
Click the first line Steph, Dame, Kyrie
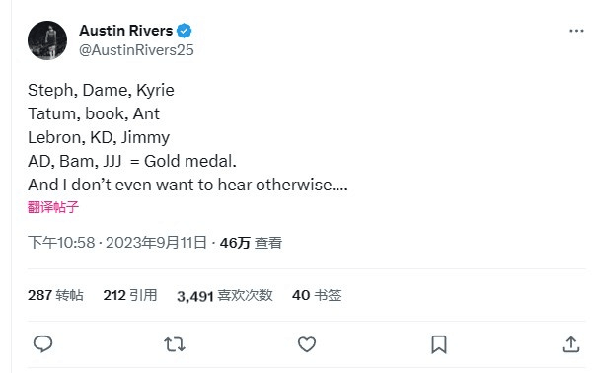click(x=101, y=91)
